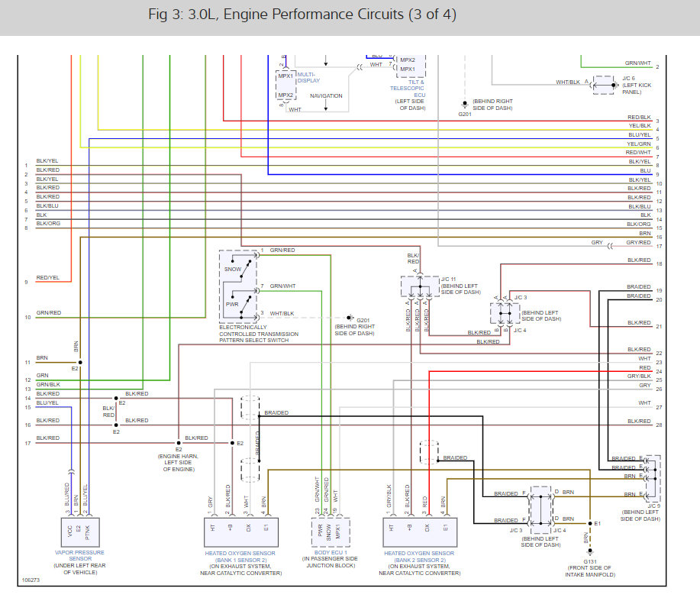Click the G131 ground label

pyautogui.click(x=590, y=562)
